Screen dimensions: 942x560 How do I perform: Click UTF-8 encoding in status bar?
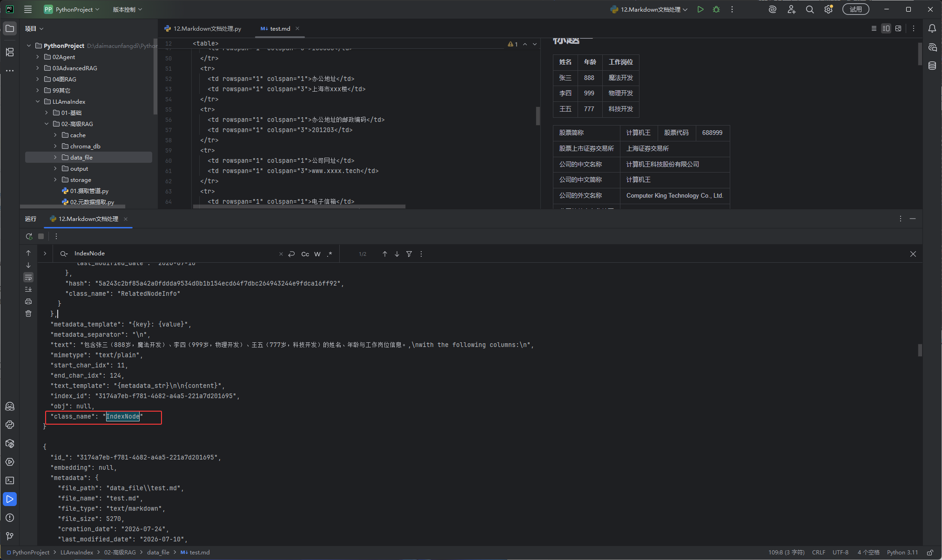point(841,553)
